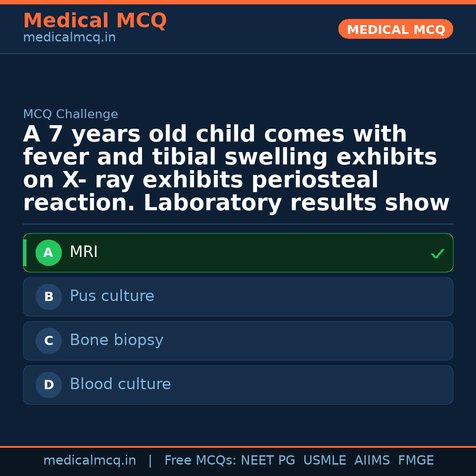The height and width of the screenshot is (476, 476).
Task: Click the USMLE footer item
Action: point(324,461)
